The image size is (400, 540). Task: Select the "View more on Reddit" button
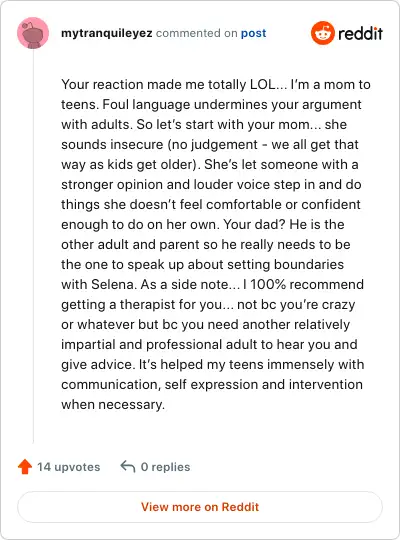tap(200, 507)
